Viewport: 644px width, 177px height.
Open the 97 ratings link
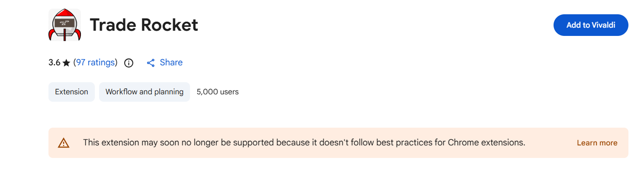click(96, 62)
